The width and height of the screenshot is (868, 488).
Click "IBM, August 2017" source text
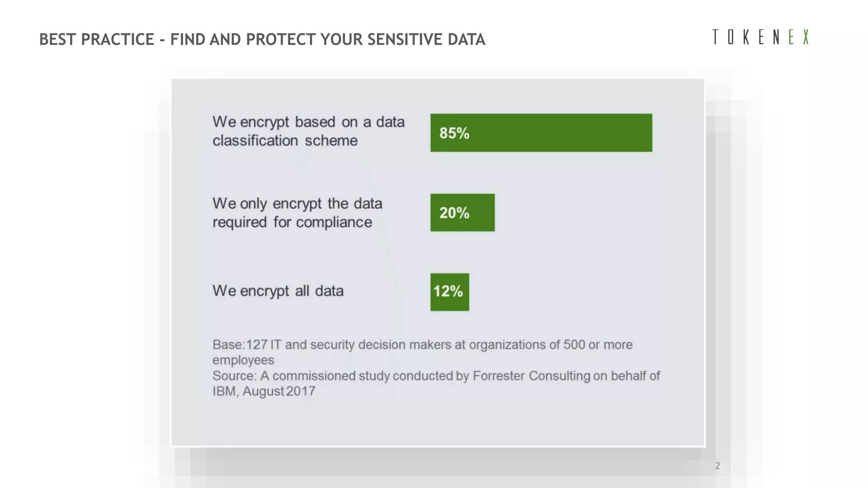(264, 391)
